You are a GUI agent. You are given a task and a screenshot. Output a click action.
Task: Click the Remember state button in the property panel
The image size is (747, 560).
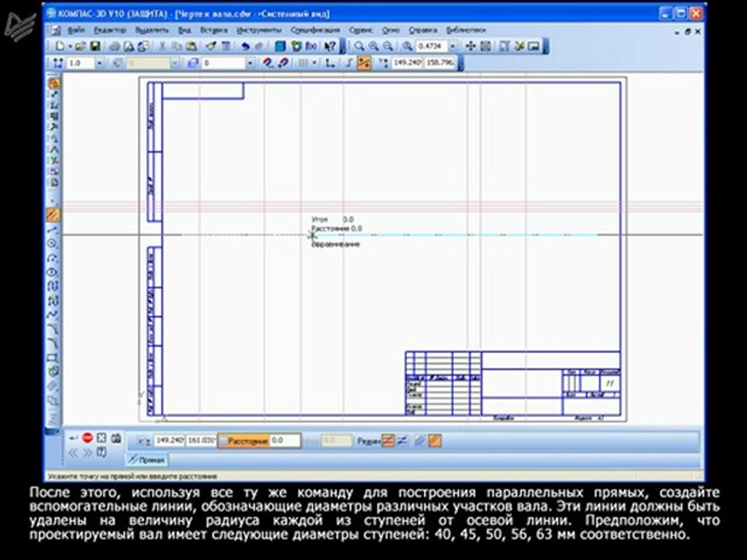[x=116, y=438]
